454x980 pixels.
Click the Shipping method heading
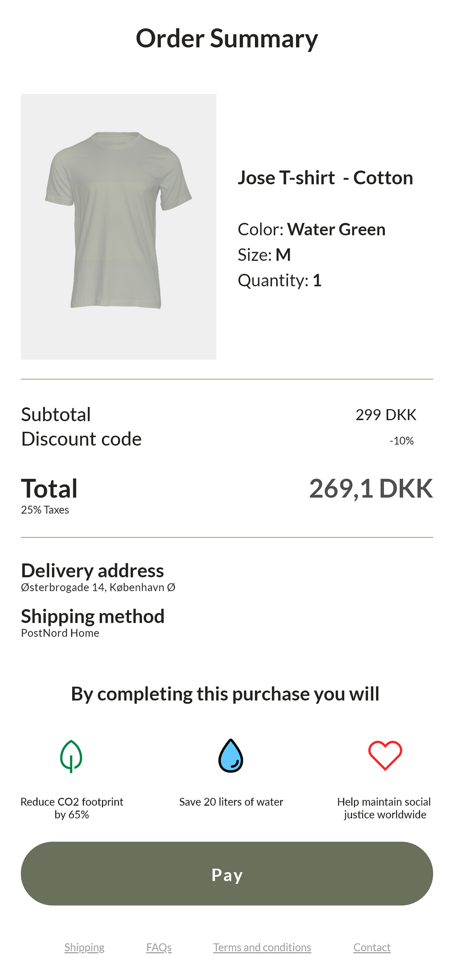(x=93, y=616)
